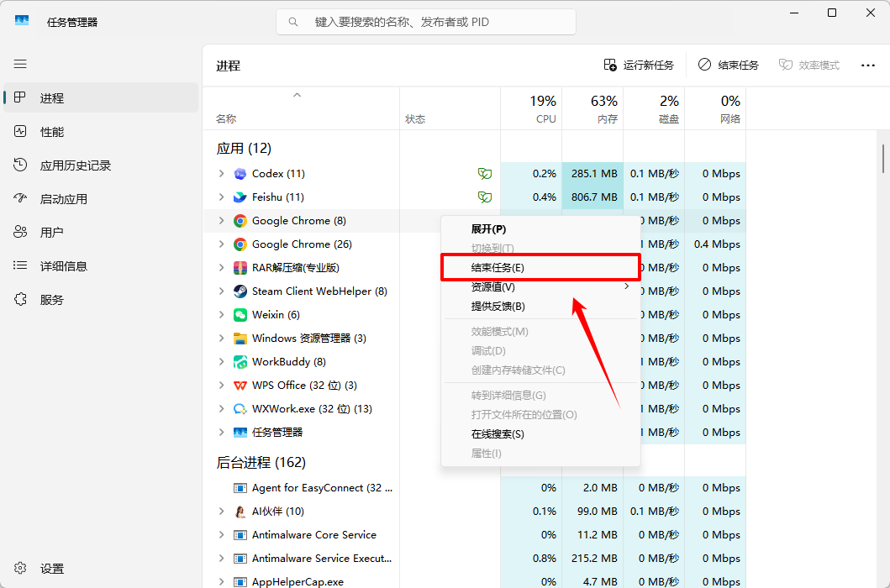890x588 pixels.
Task: Select the 进程 tab in the sidebar
Action: (x=101, y=97)
